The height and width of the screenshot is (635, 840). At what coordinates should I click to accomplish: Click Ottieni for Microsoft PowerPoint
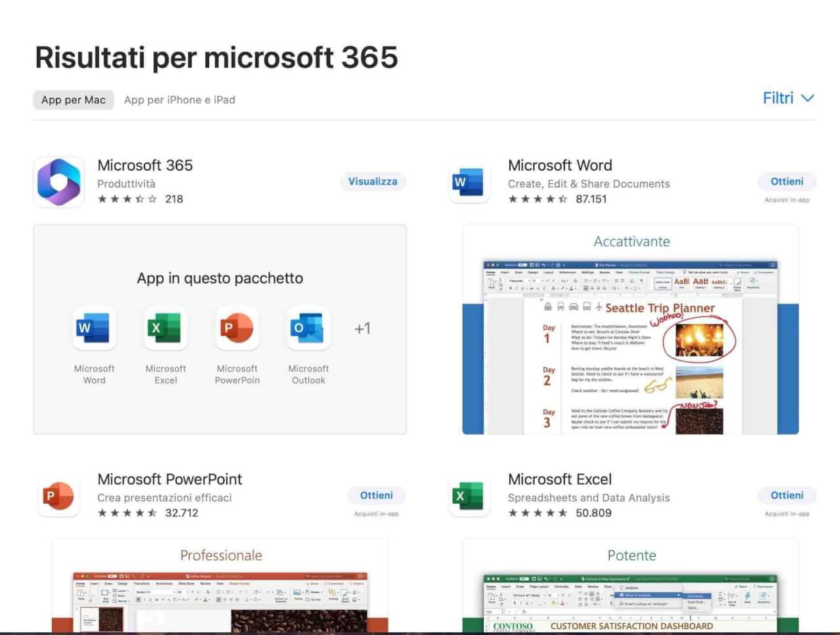click(x=377, y=496)
